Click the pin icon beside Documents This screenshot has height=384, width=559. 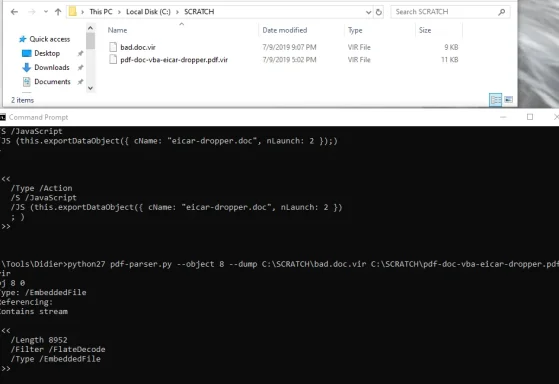(x=80, y=82)
